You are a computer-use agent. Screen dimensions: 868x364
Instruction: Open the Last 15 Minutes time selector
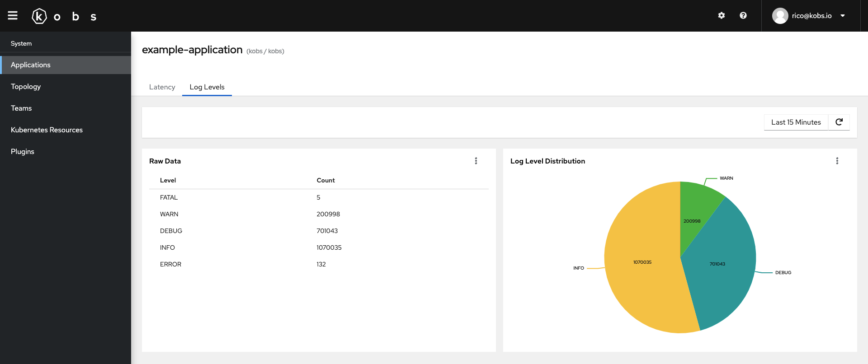[796, 122]
